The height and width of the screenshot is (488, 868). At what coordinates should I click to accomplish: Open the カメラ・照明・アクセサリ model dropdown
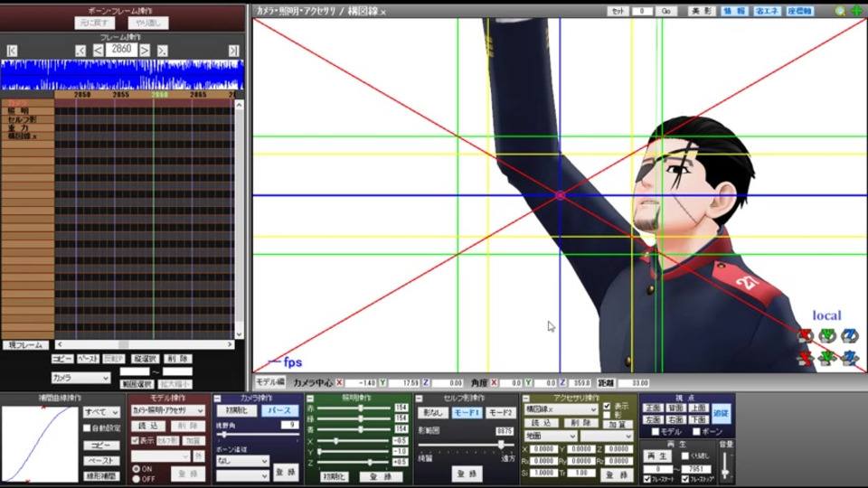click(168, 410)
